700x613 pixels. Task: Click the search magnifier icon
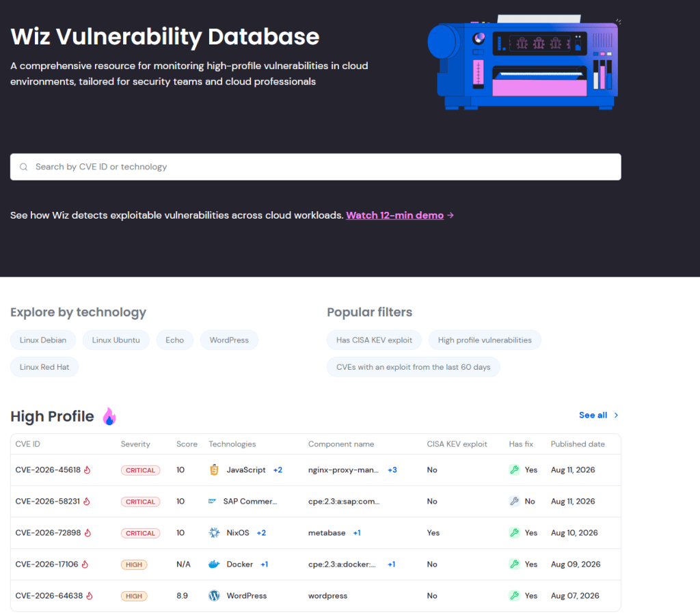(x=24, y=167)
